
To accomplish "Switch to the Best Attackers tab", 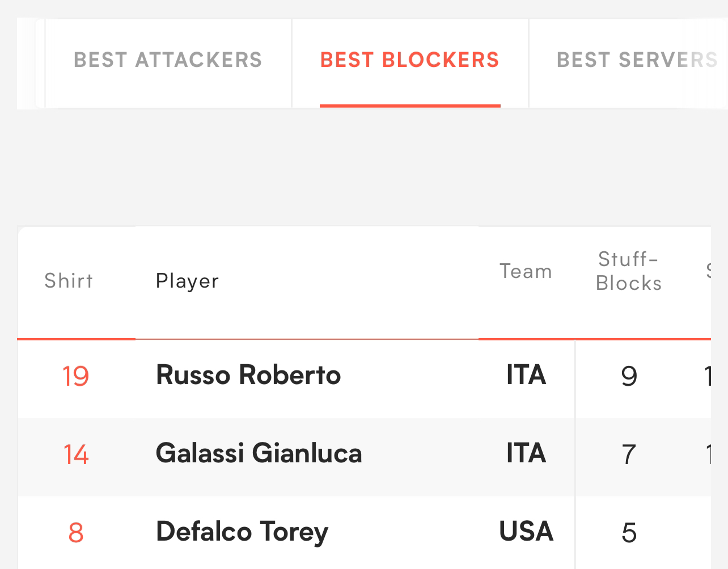I will point(168,60).
